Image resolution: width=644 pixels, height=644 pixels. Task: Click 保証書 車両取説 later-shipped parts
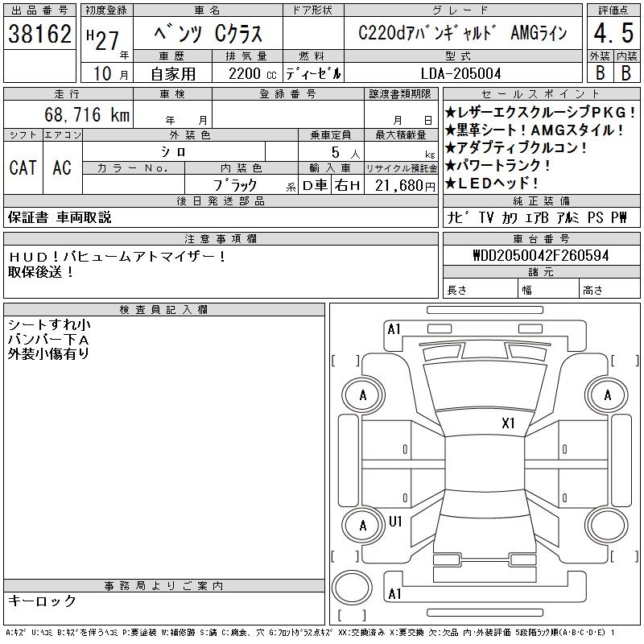click(60, 217)
